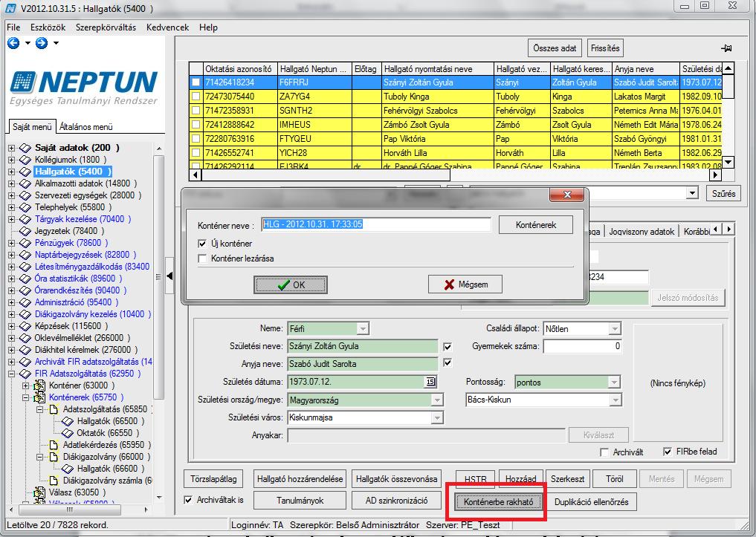Check the row checkbox for Szányi Zoltán Gyula
Image resolution: width=756 pixels, height=537 pixels.
pos(196,82)
